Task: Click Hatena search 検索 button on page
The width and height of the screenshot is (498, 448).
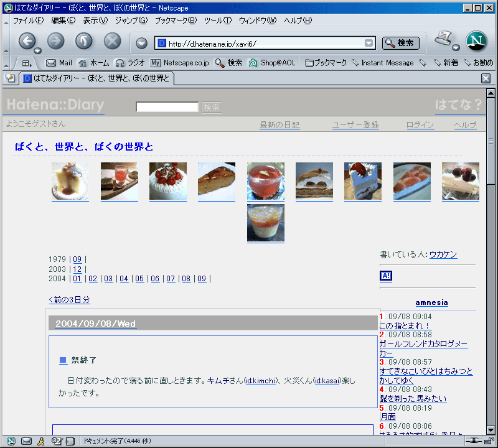Action: (212, 107)
